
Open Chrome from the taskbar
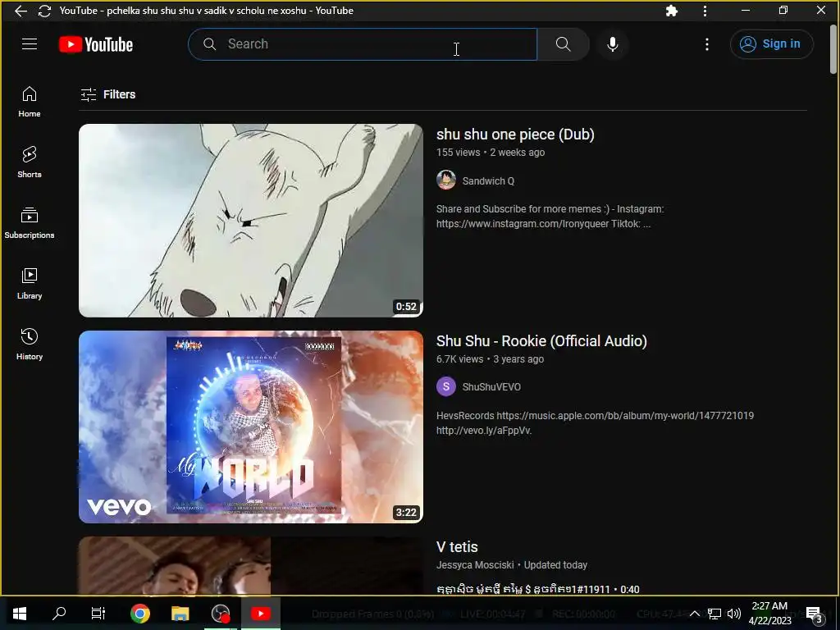click(x=139, y=614)
